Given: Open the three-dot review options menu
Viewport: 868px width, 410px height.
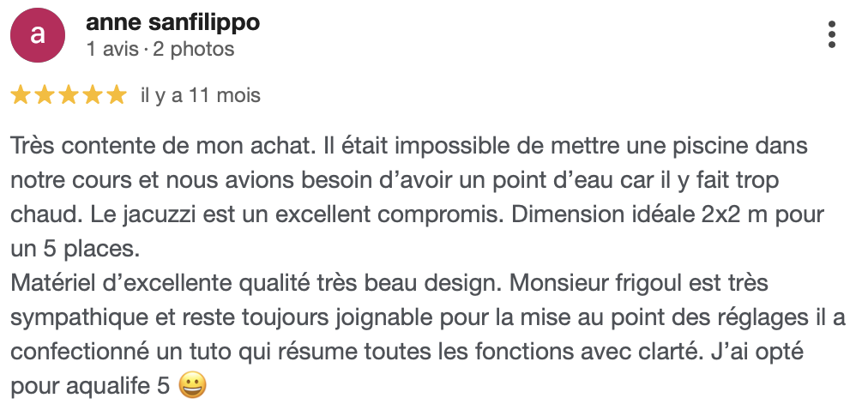Looking at the screenshot, I should pos(831,34).
